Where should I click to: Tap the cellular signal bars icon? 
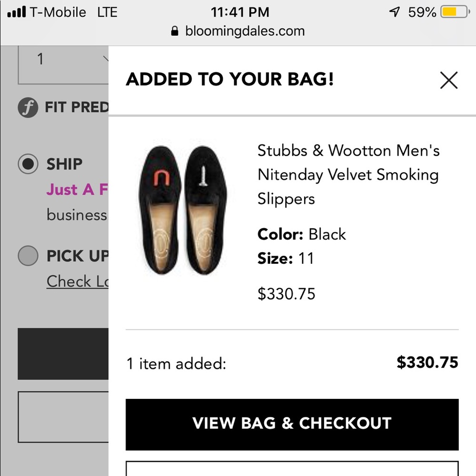(x=17, y=12)
